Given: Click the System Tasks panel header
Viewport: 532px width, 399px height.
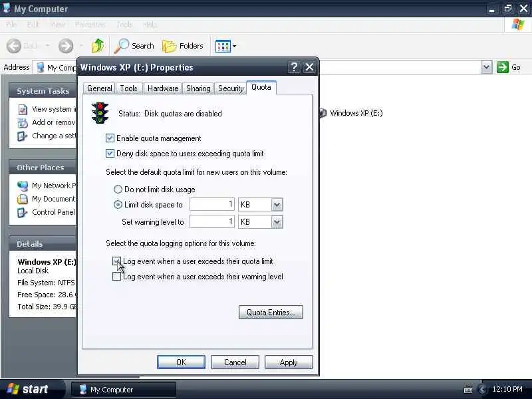Looking at the screenshot, I should [x=43, y=91].
